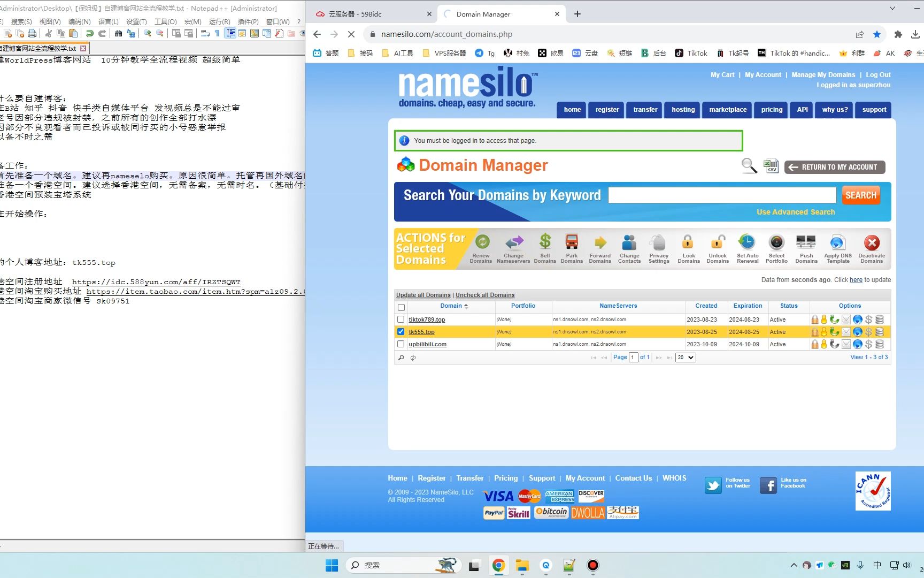Image resolution: width=924 pixels, height=578 pixels.
Task: Open the hosting navigation tab
Action: tap(683, 110)
